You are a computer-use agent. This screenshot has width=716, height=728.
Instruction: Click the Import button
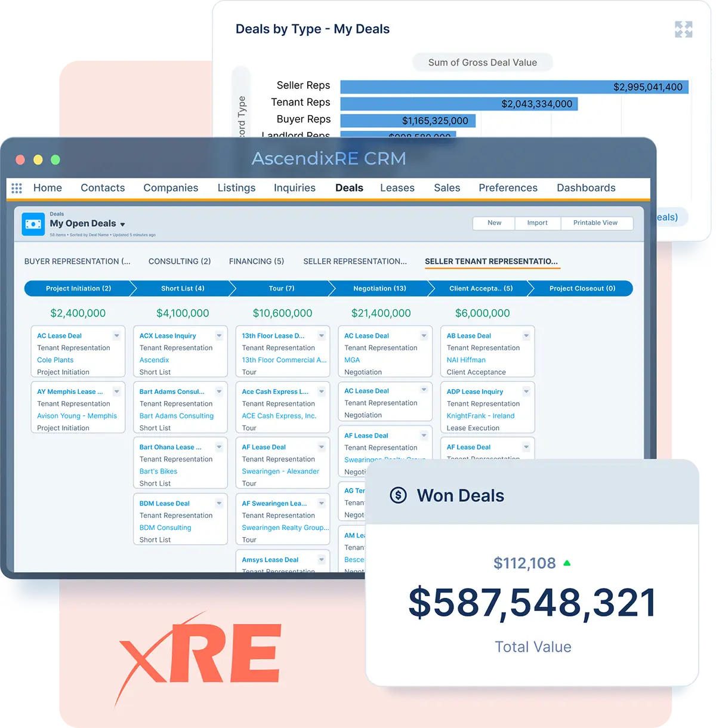click(x=538, y=223)
